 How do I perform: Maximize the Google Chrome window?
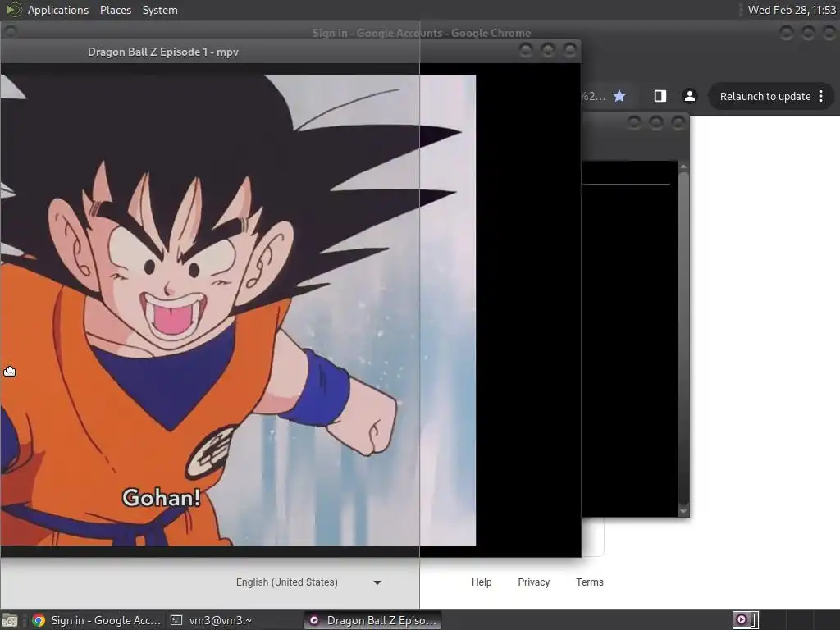808,33
